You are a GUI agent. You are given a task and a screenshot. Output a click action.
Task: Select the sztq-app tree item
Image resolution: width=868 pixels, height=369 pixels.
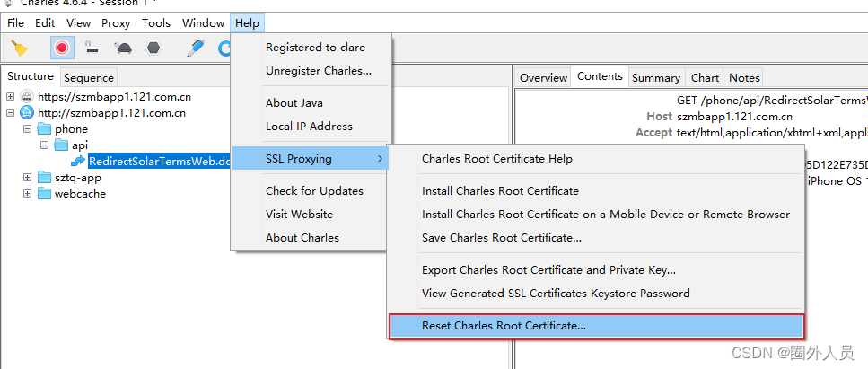(77, 177)
